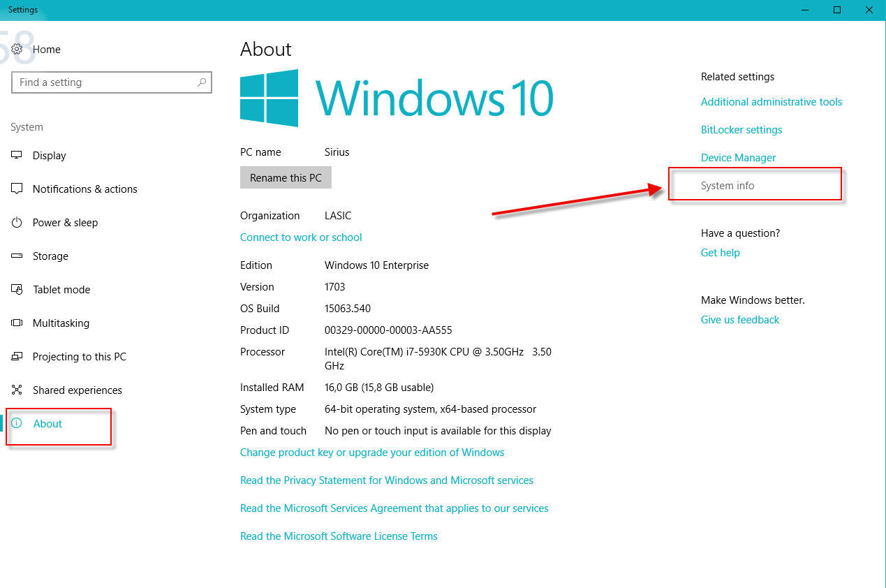Viewport: 886px width, 588px height.
Task: Click the search magnifier icon
Action: [x=202, y=82]
